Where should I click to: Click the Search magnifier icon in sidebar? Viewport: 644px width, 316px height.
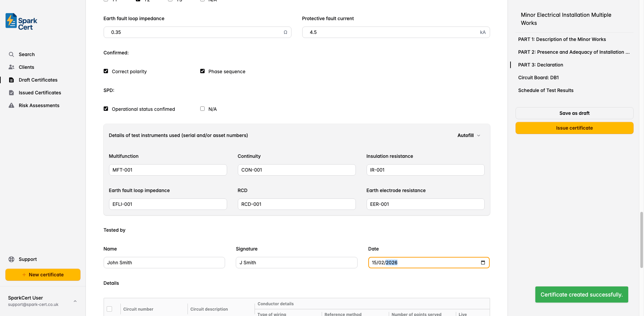(11, 54)
